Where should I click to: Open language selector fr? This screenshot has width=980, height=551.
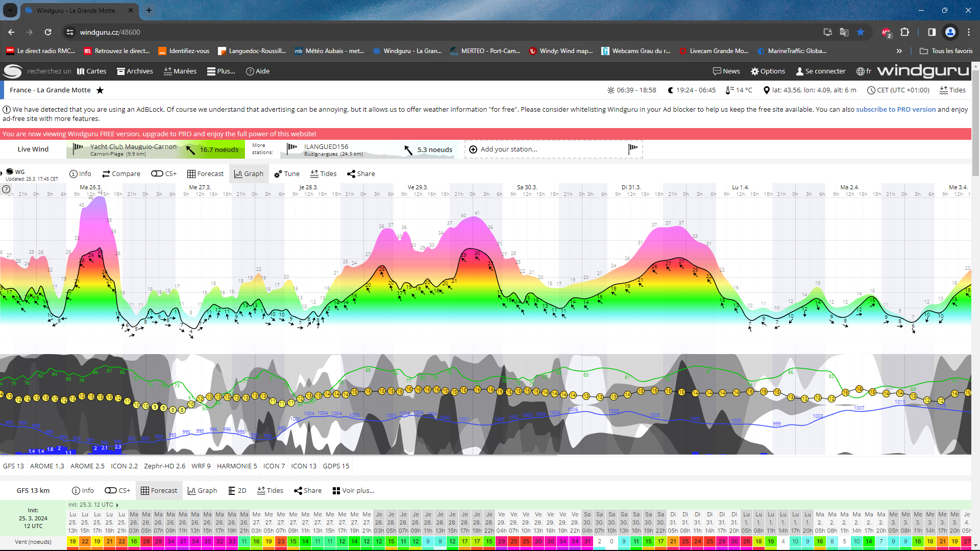click(864, 71)
